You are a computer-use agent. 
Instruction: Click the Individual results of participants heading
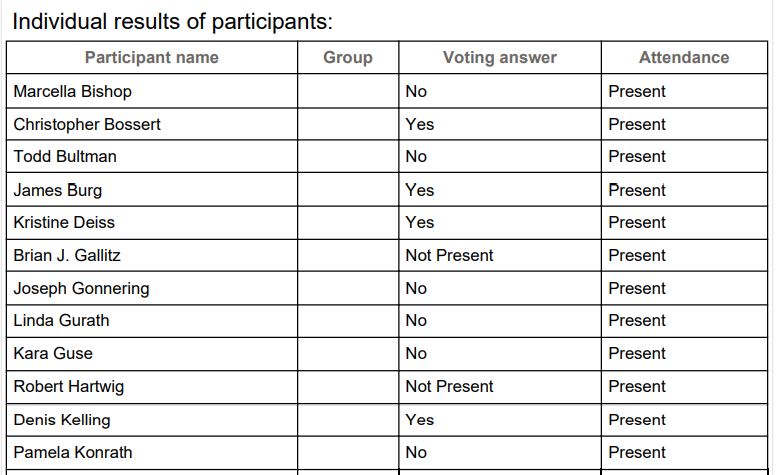tap(172, 21)
